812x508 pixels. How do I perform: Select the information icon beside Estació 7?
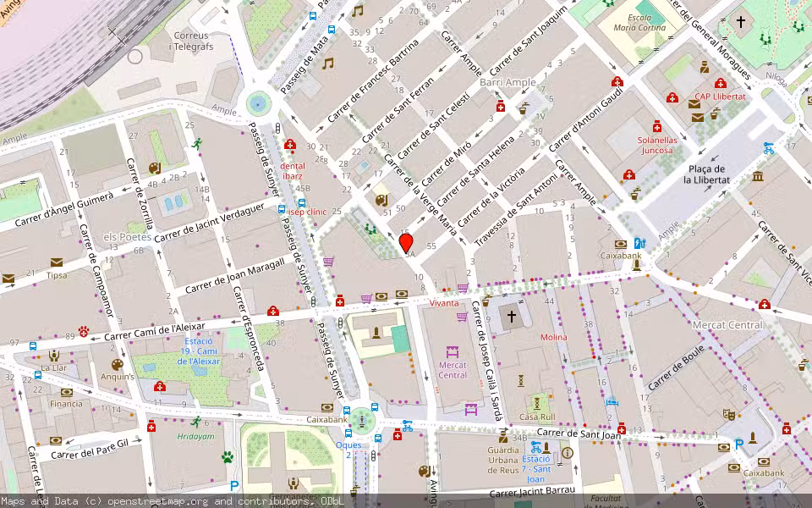point(568,453)
